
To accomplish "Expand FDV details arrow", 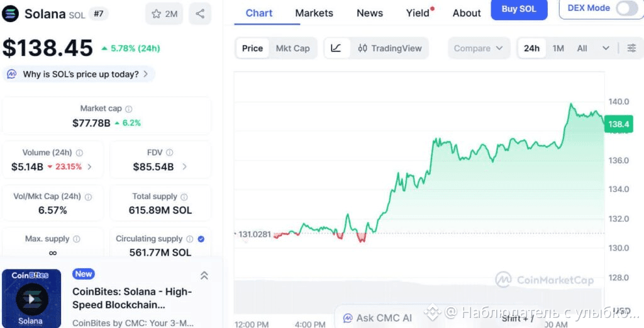I will coord(184,166).
